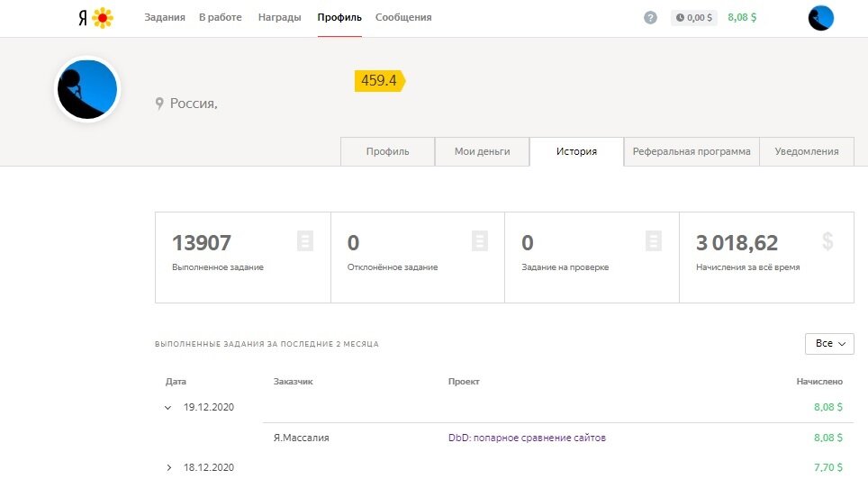Click the dollar icon in Начисления card
The height and width of the screenshot is (479, 868).
[x=827, y=241]
